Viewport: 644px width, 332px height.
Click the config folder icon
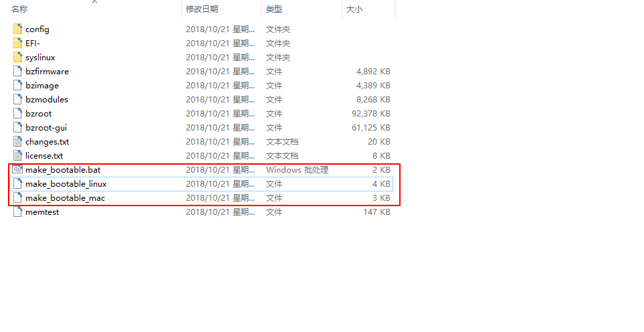tap(18, 29)
